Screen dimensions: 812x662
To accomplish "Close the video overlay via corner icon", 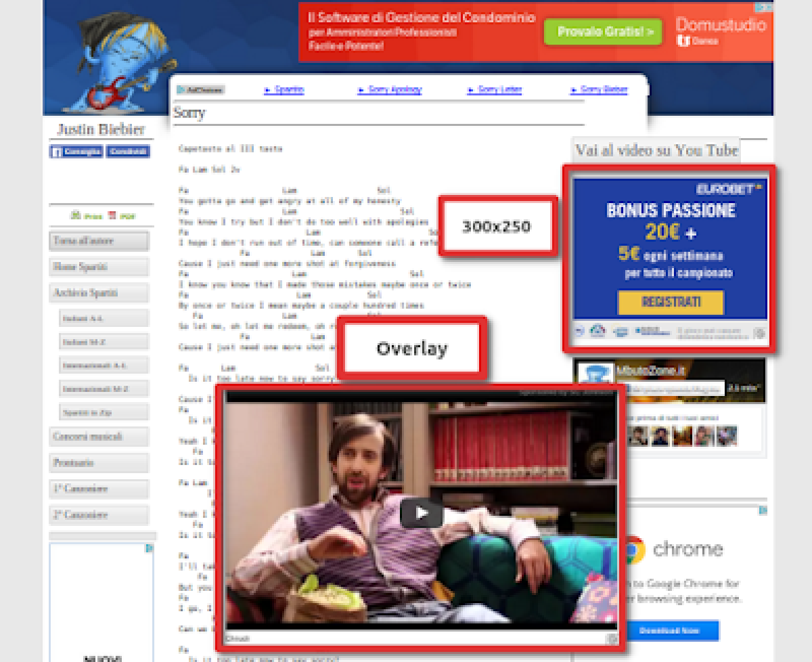I will 612,638.
